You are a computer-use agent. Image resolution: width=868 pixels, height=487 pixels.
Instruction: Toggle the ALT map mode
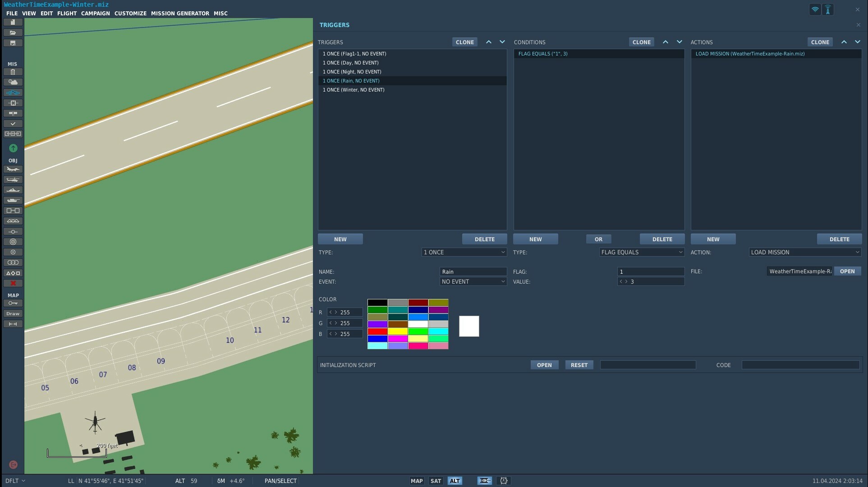coord(455,481)
